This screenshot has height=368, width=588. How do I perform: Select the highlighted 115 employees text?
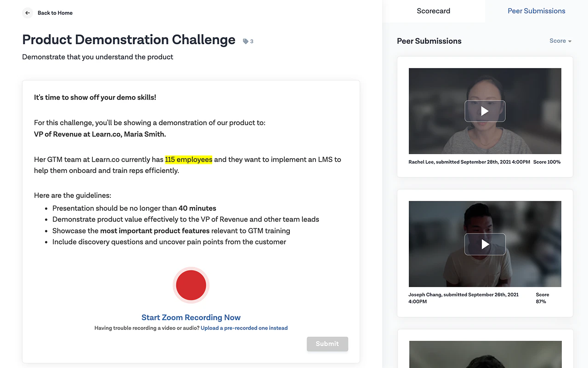(189, 160)
